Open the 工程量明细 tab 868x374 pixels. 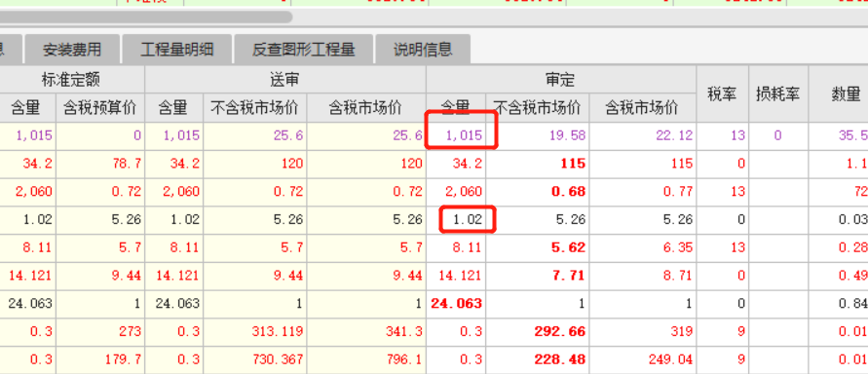[177, 50]
